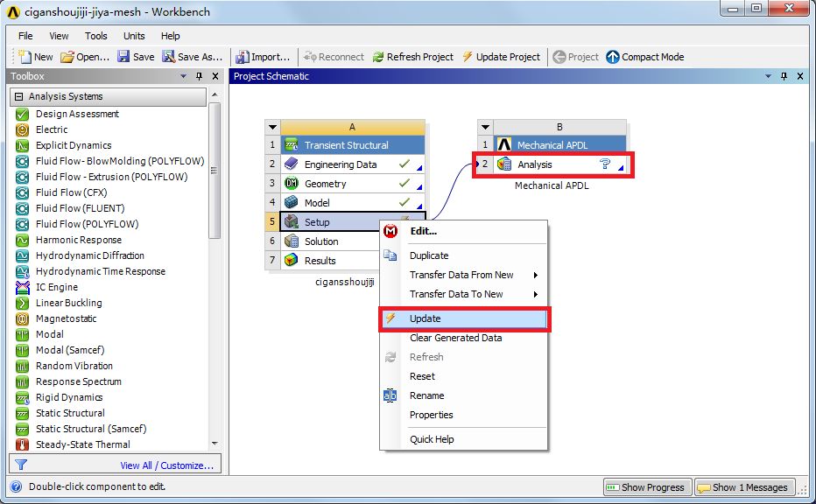The height and width of the screenshot is (504, 816).
Task: Click the Save toolbar button
Action: pos(136,57)
